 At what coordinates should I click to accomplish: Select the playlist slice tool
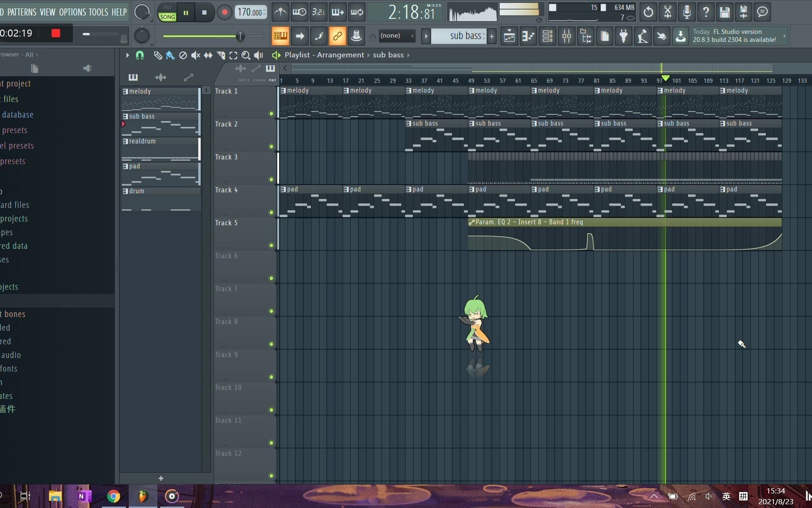click(220, 55)
